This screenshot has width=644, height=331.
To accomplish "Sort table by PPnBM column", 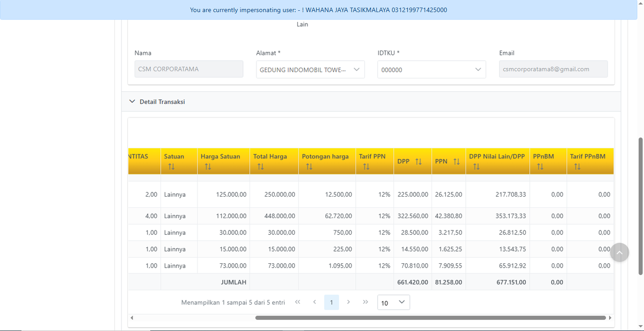I will pyautogui.click(x=540, y=167).
